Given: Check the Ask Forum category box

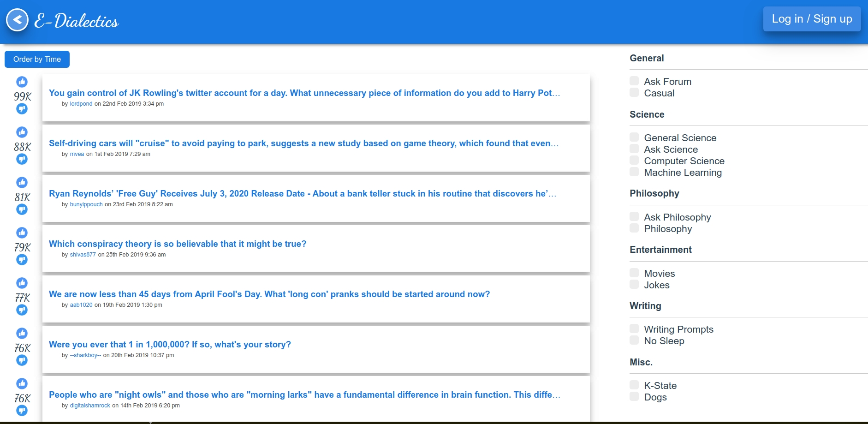Looking at the screenshot, I should coord(634,81).
